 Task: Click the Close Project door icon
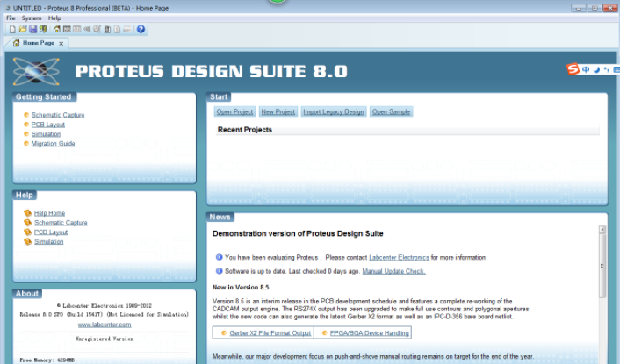[x=43, y=29]
